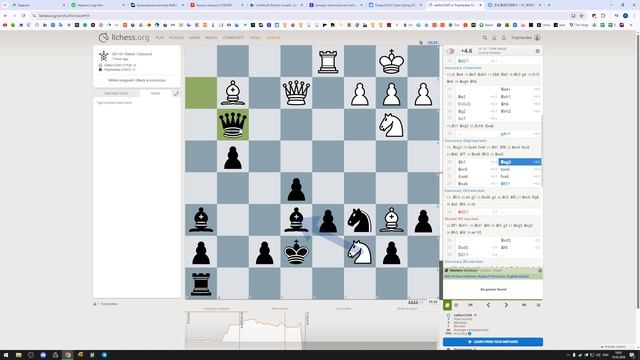
Task: Jump to the first move
Action: (x=470, y=305)
